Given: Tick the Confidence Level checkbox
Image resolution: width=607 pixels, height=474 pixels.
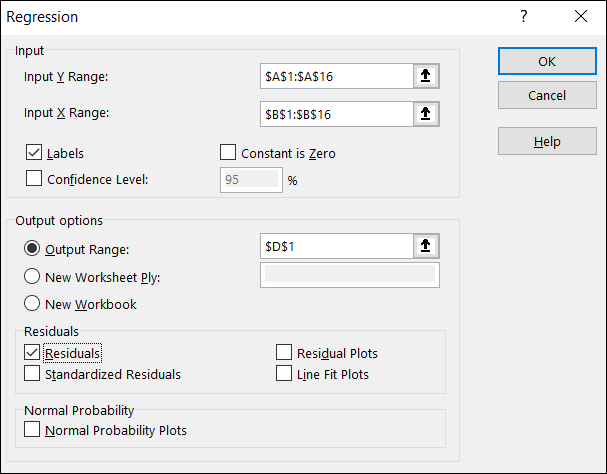Looking at the screenshot, I should pos(34,179).
